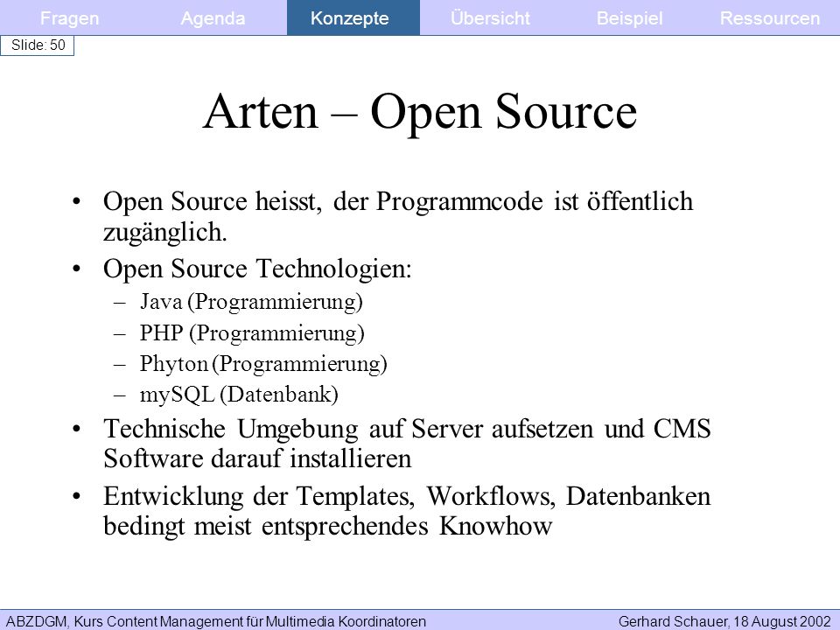
Task: Select the 'Technische Umgebung auf Server' bullet
Action: [407, 444]
